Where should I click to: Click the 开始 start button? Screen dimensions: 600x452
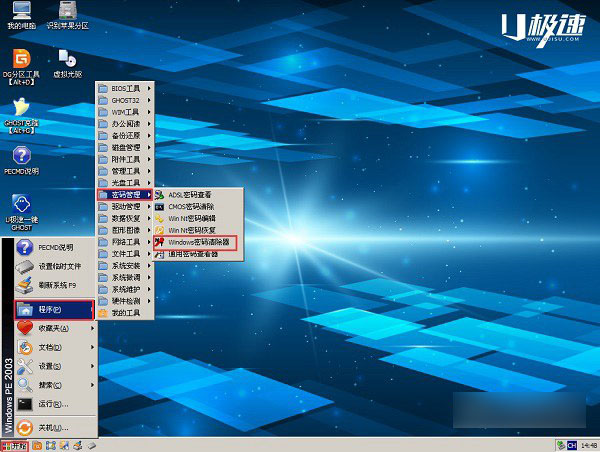(15, 446)
